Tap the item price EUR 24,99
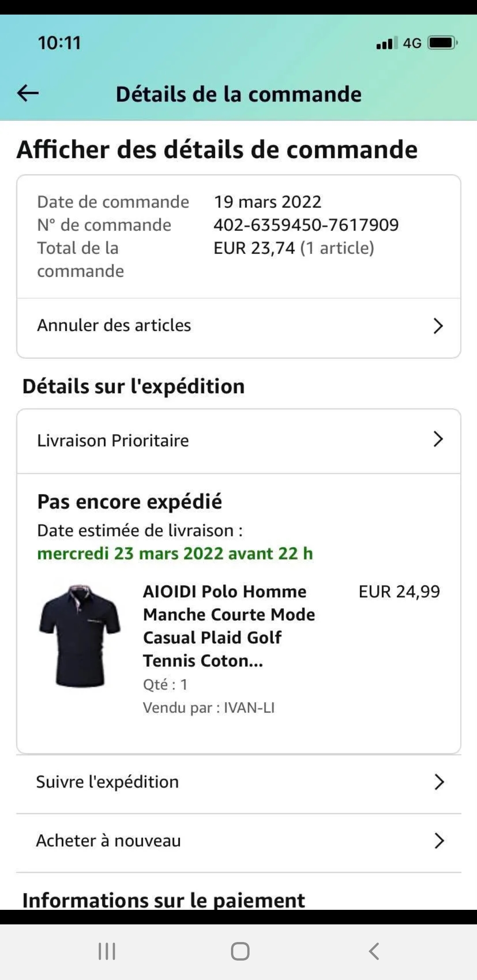Image resolution: width=477 pixels, height=980 pixels. click(x=399, y=592)
